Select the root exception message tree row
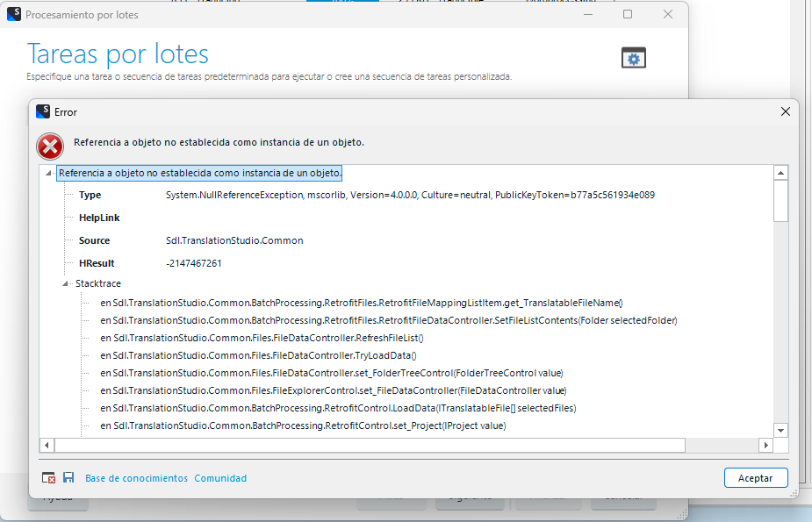 199,173
